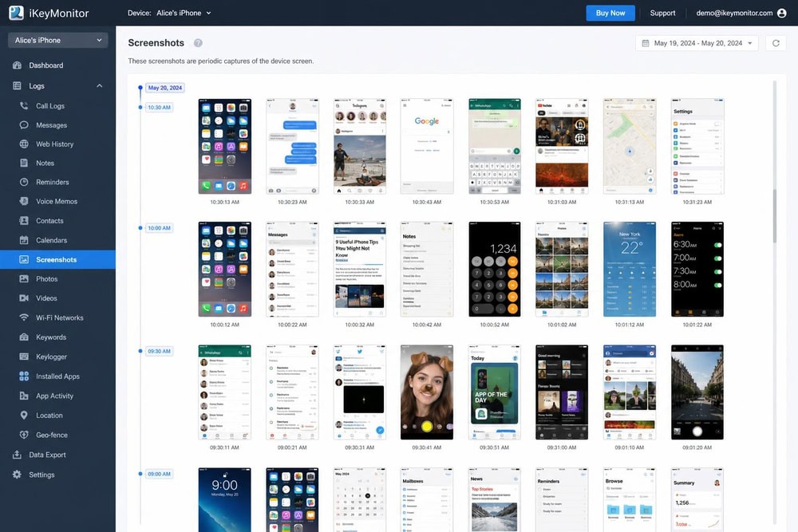Open the calculator screenshot at 10:00:52 AM
Viewport: 798px width, 532px height.
click(x=494, y=270)
